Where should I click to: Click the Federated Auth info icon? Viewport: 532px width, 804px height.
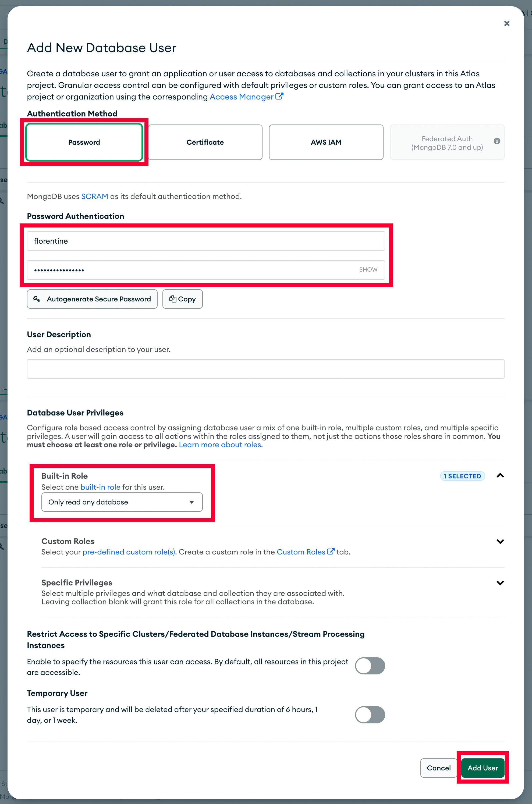click(497, 141)
